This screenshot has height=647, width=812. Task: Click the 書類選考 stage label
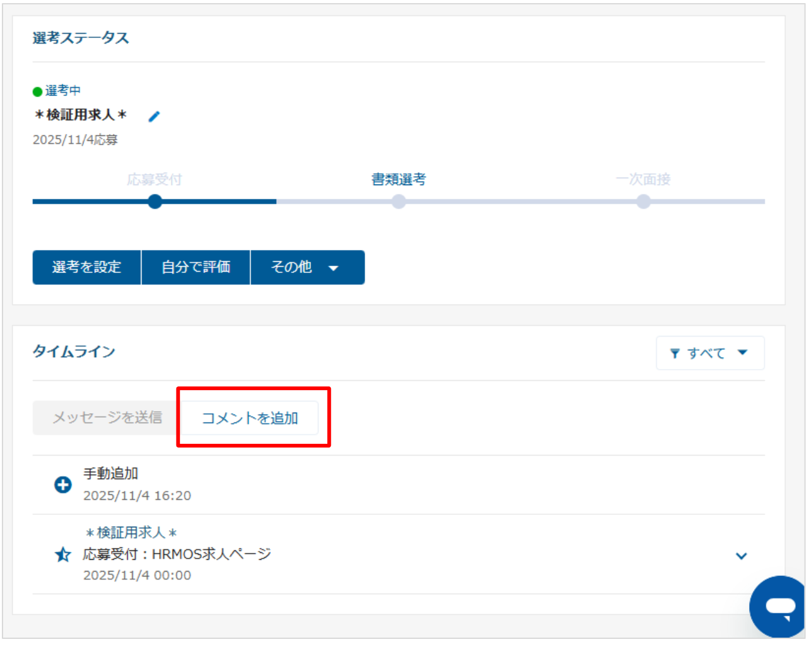click(399, 180)
